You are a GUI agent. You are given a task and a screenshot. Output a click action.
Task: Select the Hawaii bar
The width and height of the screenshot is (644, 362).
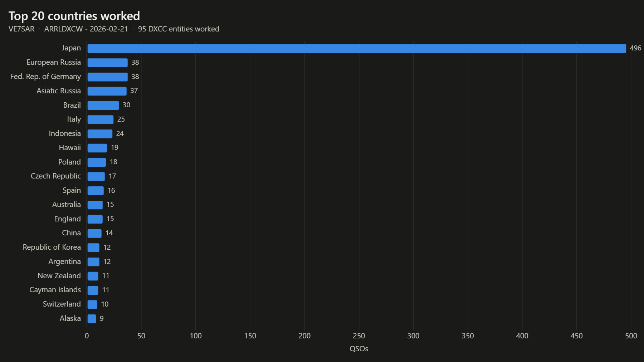97,148
